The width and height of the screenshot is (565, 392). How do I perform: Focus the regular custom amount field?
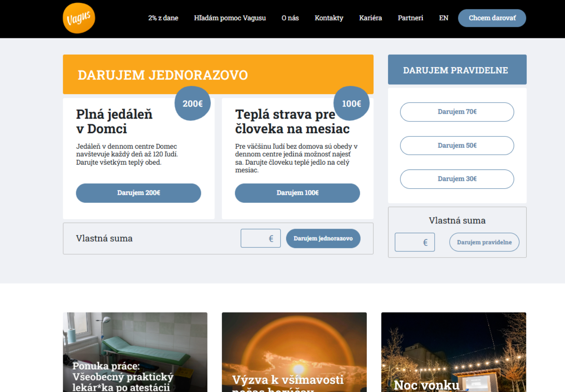(415, 242)
